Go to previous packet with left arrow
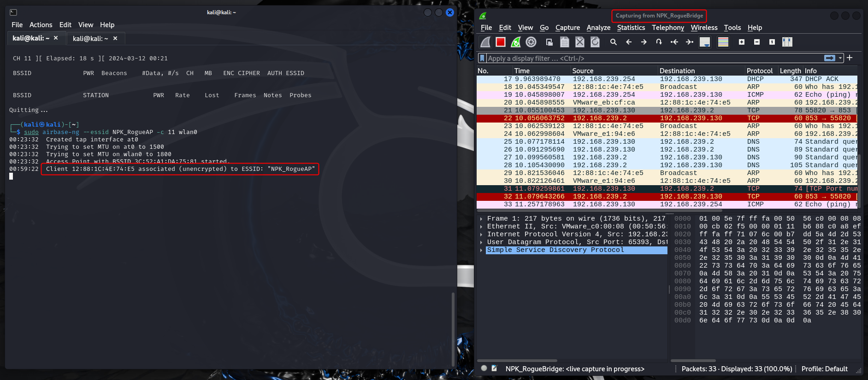 coord(629,42)
